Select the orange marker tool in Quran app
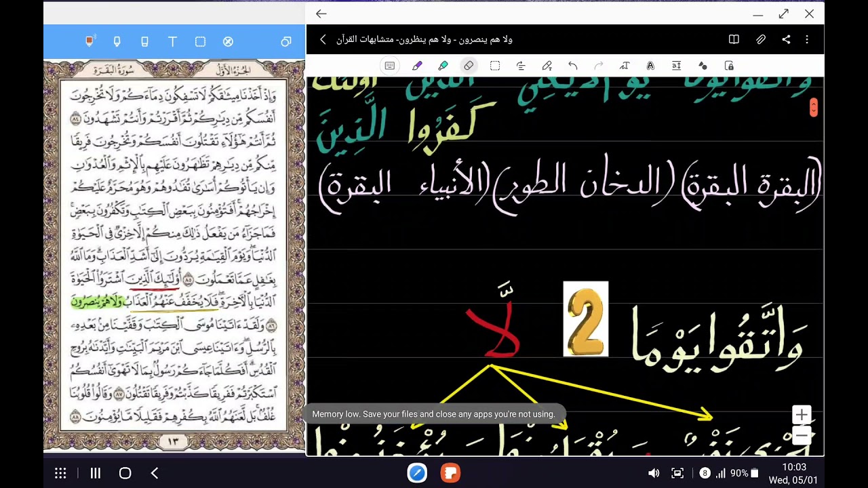This screenshot has height=488, width=868. (x=89, y=41)
